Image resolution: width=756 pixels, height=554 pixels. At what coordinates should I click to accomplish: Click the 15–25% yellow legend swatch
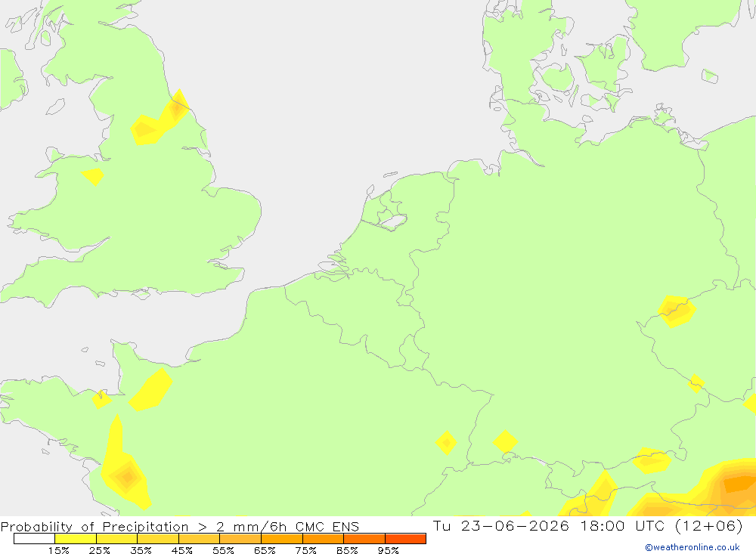pyautogui.click(x=76, y=539)
